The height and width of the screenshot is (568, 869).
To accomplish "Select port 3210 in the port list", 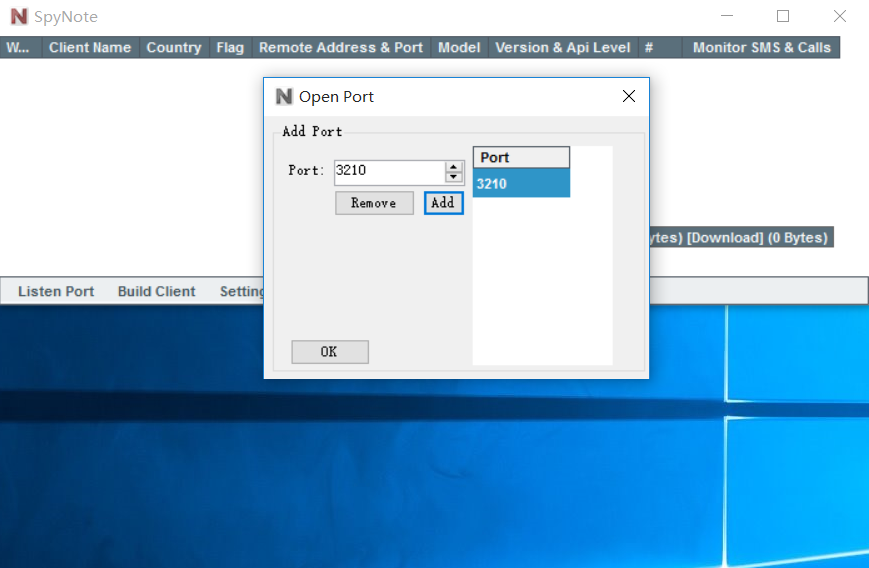I will pyautogui.click(x=521, y=183).
